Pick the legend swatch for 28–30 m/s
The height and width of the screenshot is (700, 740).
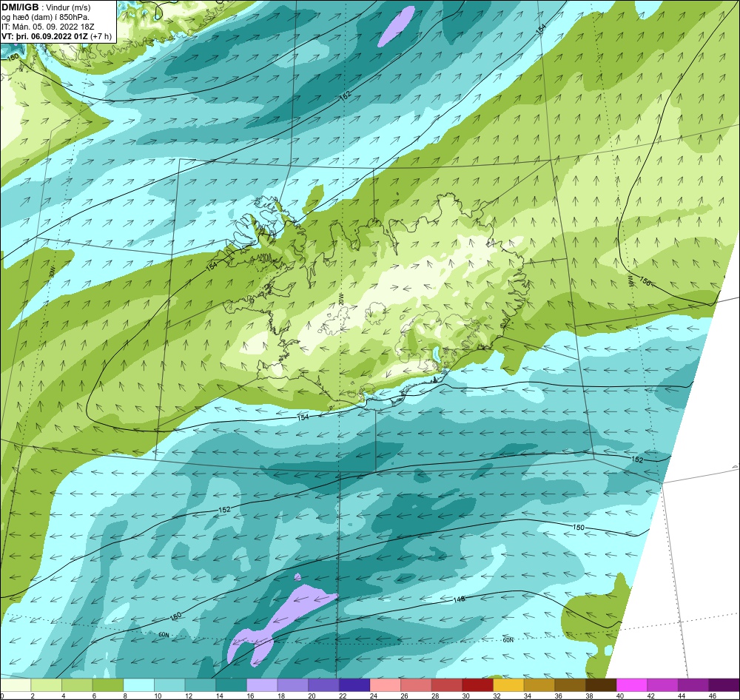pyautogui.click(x=447, y=685)
